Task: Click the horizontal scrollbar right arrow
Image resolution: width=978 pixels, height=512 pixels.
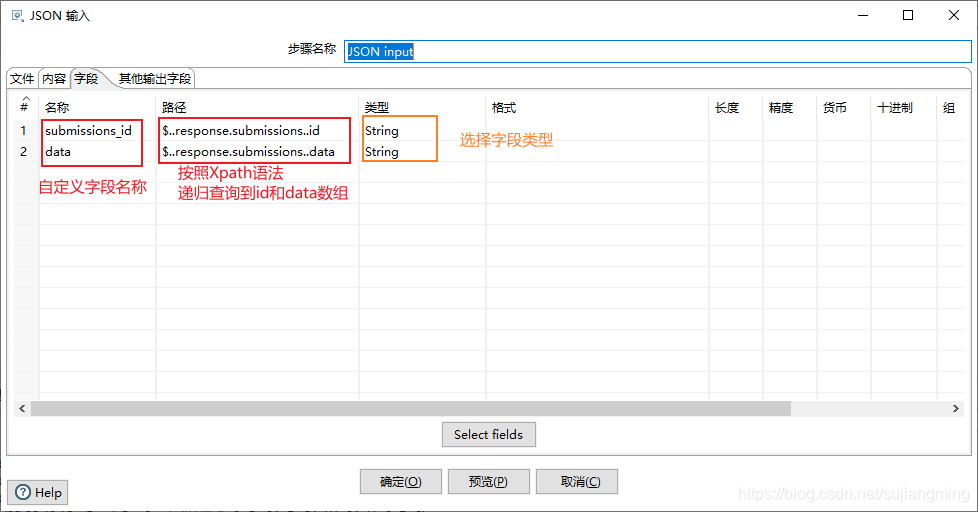Action: [x=956, y=408]
